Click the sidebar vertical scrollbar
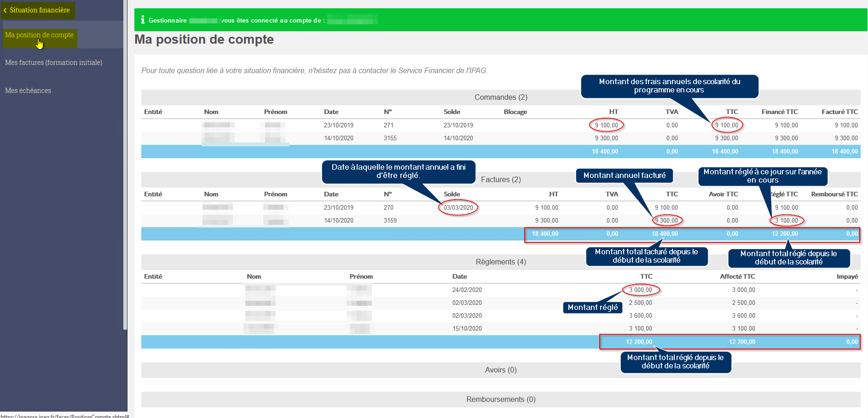Image resolution: width=868 pixels, height=418 pixels. 125,165
